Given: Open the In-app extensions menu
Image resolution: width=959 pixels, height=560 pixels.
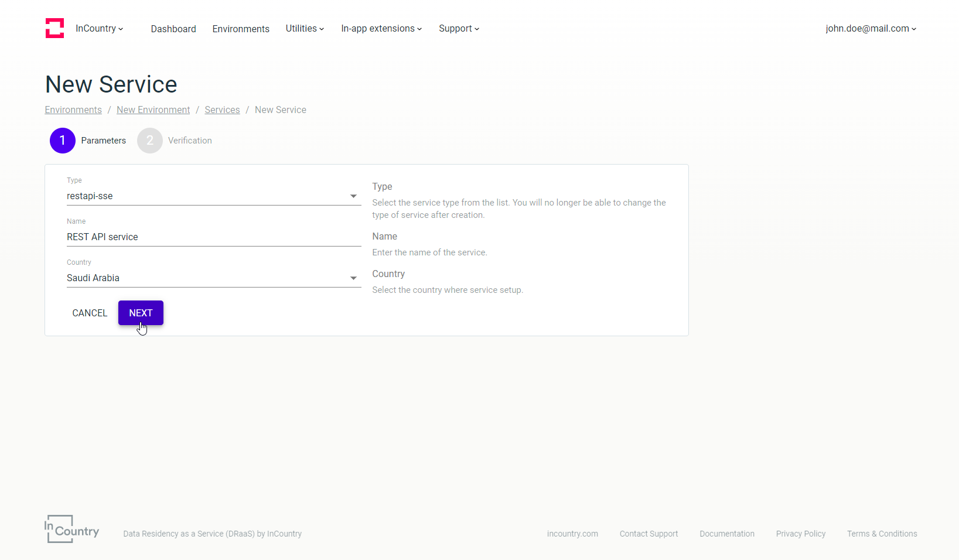Looking at the screenshot, I should [381, 29].
